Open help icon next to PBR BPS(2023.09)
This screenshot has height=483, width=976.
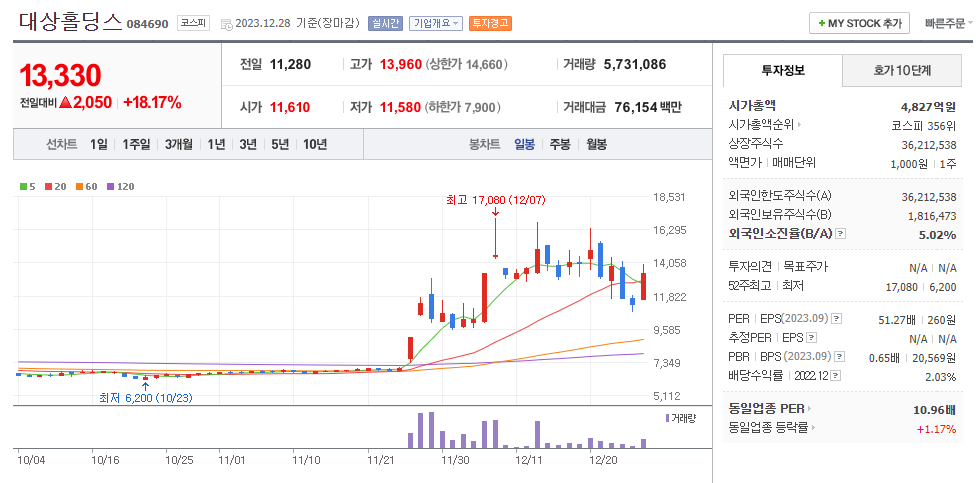[x=840, y=357]
